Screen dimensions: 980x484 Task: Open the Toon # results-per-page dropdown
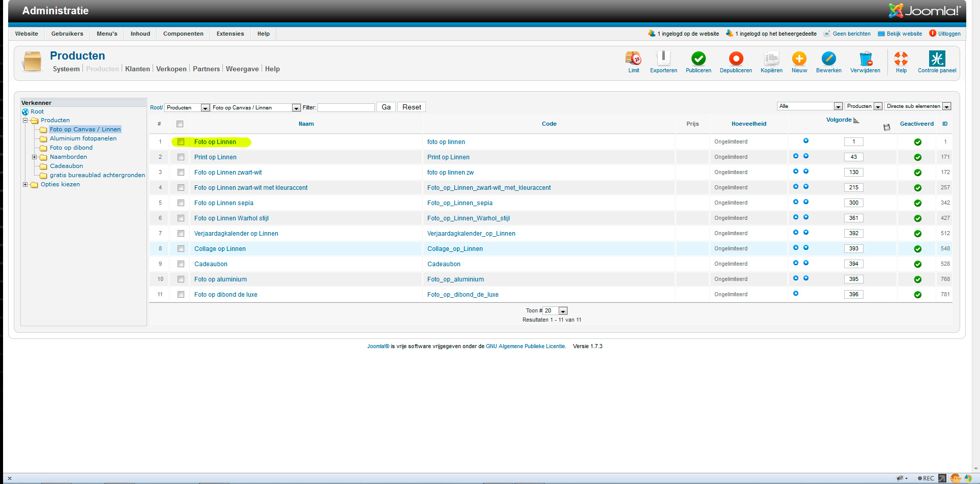click(x=555, y=311)
